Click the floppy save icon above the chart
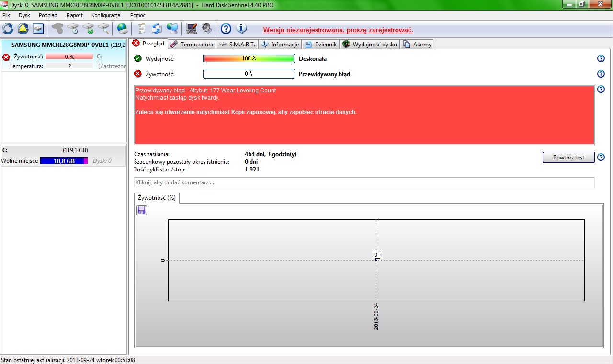The height and width of the screenshot is (364, 613). pyautogui.click(x=142, y=210)
